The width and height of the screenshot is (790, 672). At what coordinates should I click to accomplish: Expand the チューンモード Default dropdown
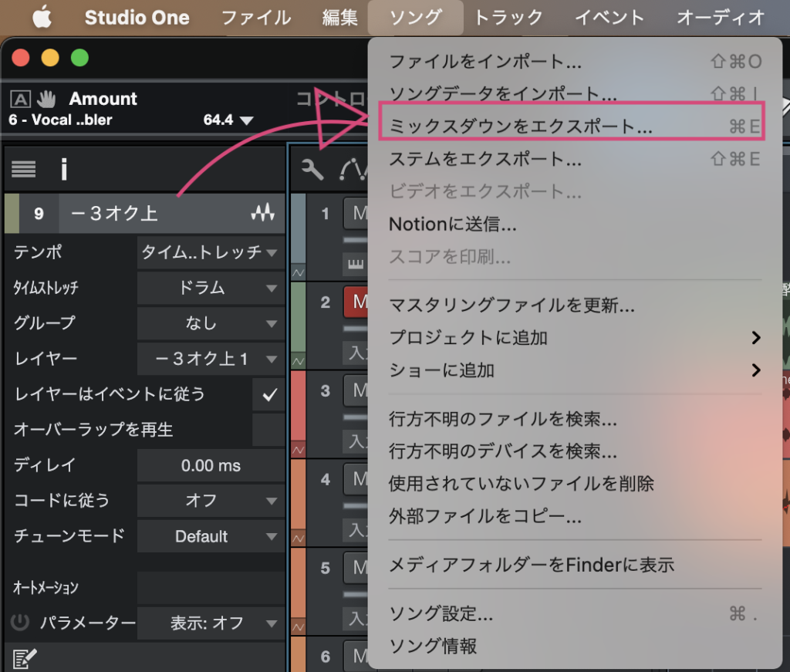[211, 536]
